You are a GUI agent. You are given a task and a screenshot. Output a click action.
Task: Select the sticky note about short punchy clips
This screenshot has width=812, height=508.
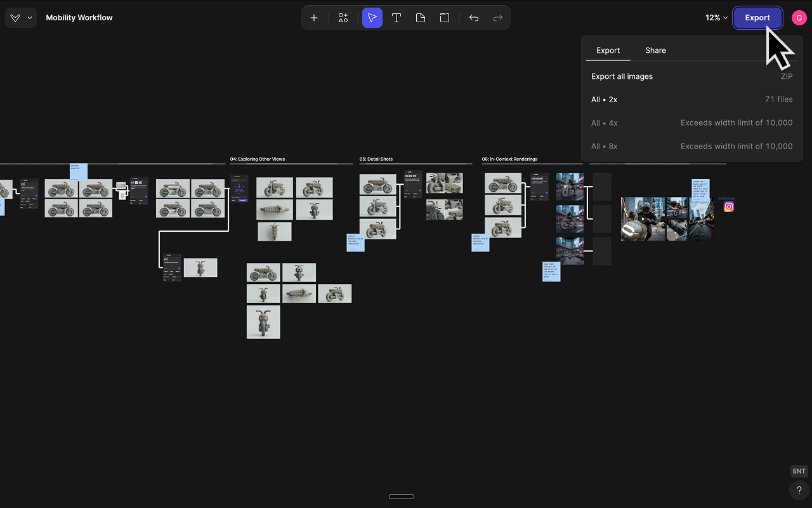pos(551,272)
